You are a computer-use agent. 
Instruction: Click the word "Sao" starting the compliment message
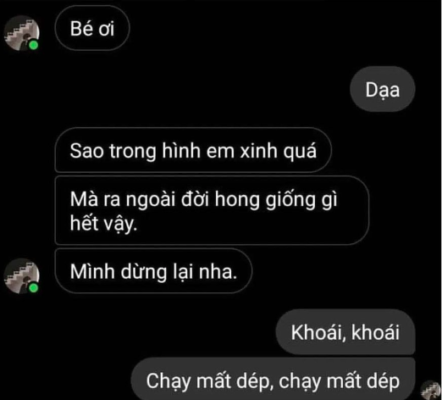pyautogui.click(x=87, y=151)
